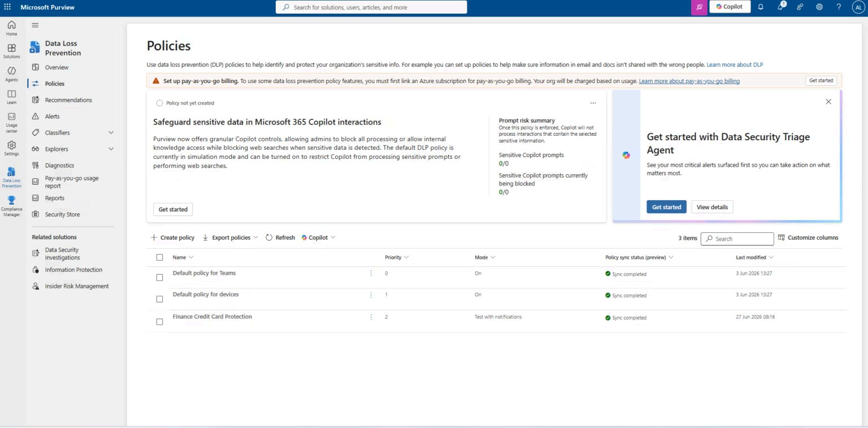Open the Finance Credit Card Protection policy
This screenshot has height=428, width=868.
pos(212,317)
